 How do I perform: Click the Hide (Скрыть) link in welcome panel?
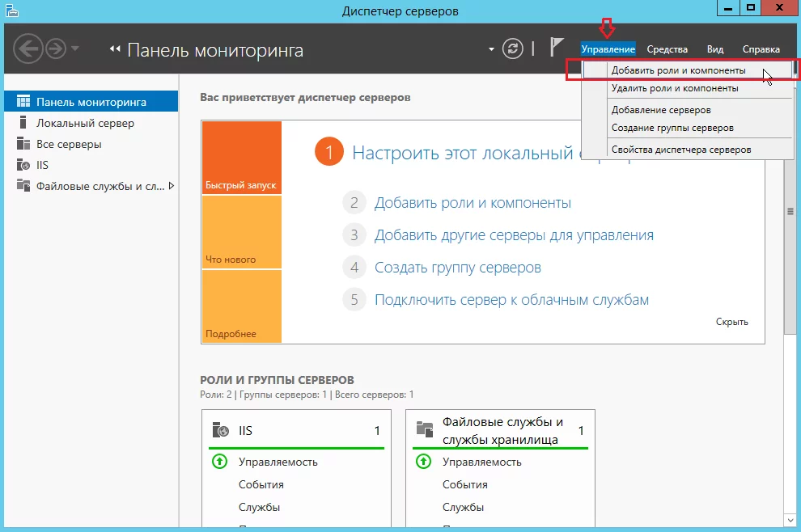point(731,322)
